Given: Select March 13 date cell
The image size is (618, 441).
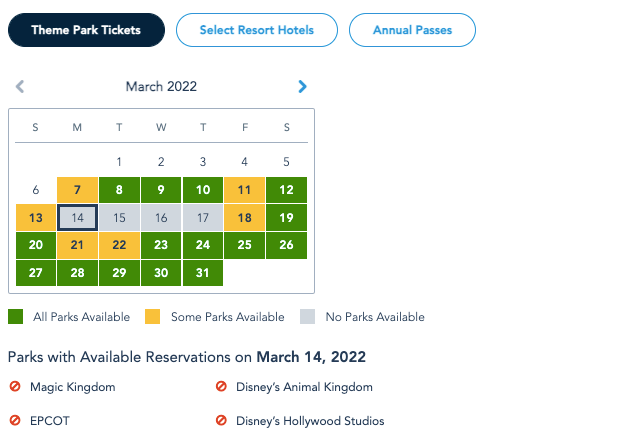Looking at the screenshot, I should click(x=36, y=217).
